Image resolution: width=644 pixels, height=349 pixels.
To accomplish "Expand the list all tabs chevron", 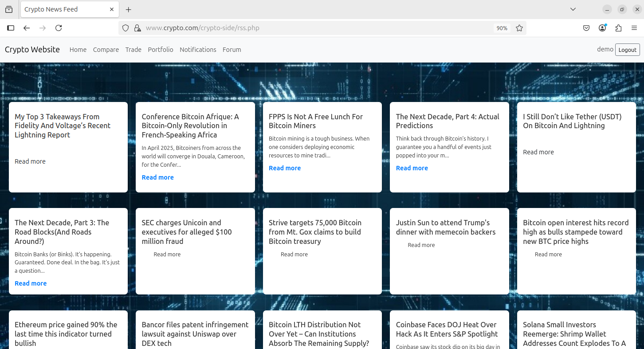I will tap(573, 9).
